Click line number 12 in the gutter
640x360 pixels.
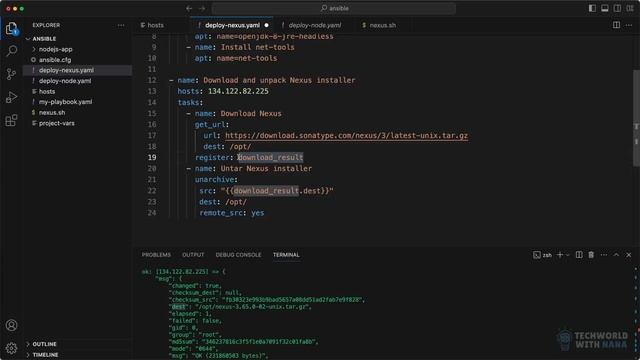(152, 80)
